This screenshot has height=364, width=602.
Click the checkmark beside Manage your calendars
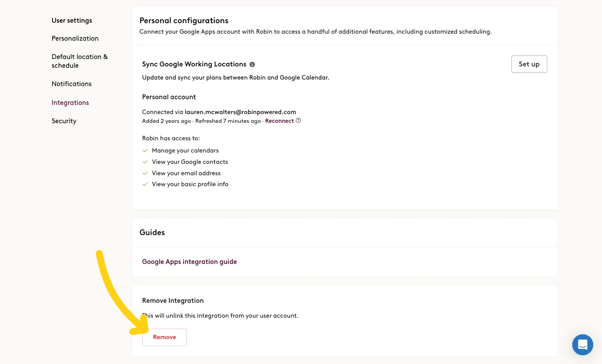(x=145, y=150)
